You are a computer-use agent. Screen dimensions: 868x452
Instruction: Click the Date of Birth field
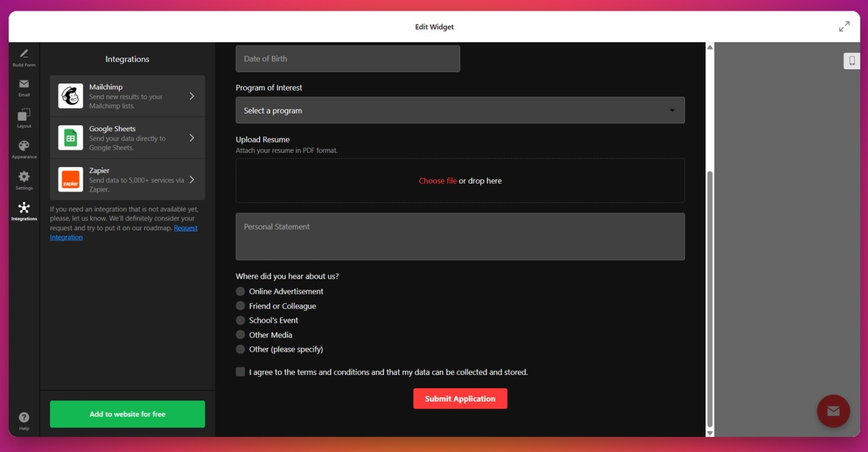[348, 58]
